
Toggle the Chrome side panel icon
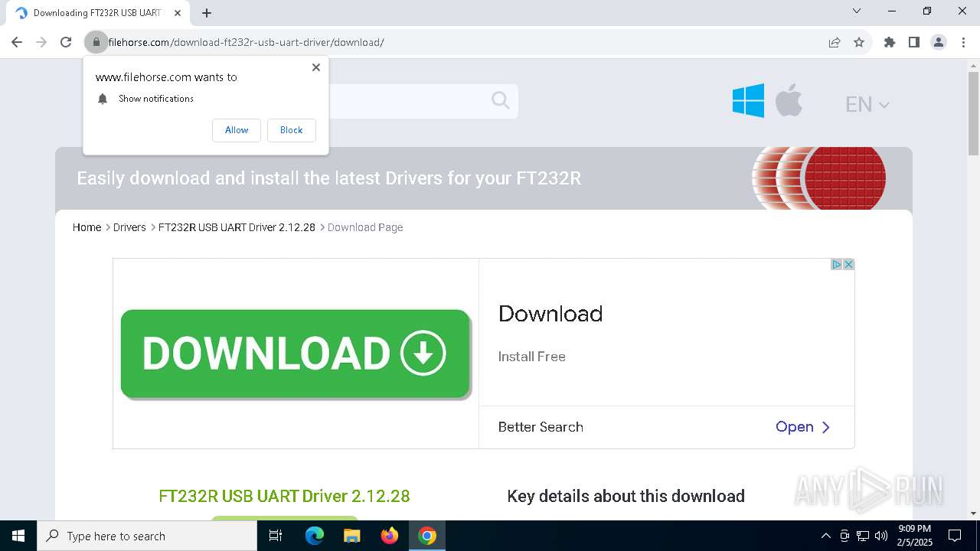(914, 42)
